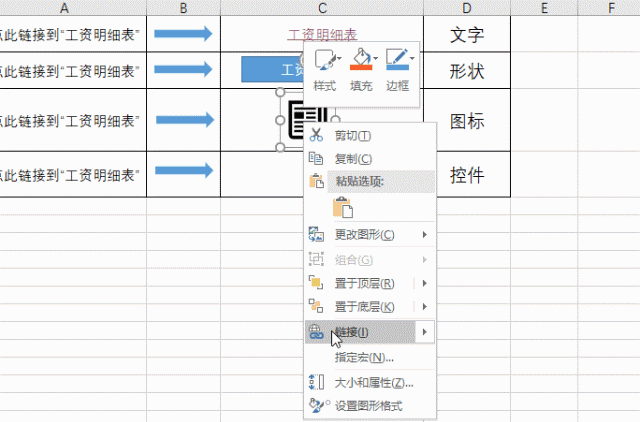Click the blue arrow in the 形状 row
The width and height of the screenshot is (640, 422).
pyautogui.click(x=183, y=69)
